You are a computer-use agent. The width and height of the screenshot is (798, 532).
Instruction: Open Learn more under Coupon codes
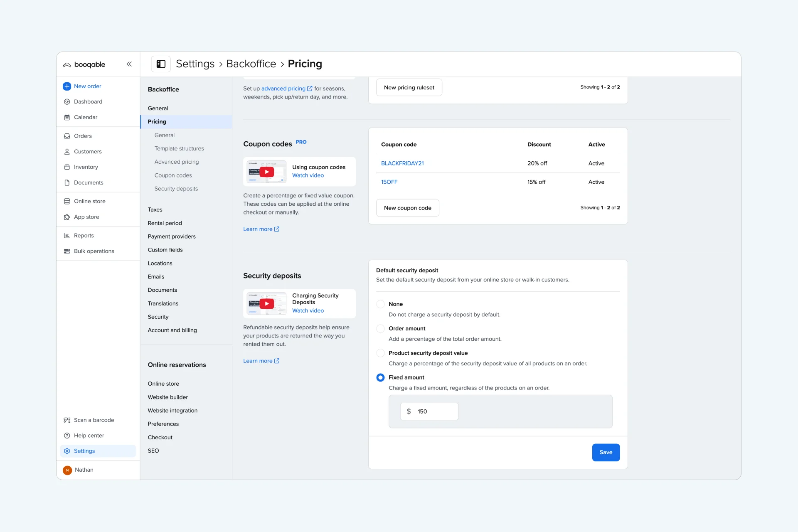(x=261, y=229)
